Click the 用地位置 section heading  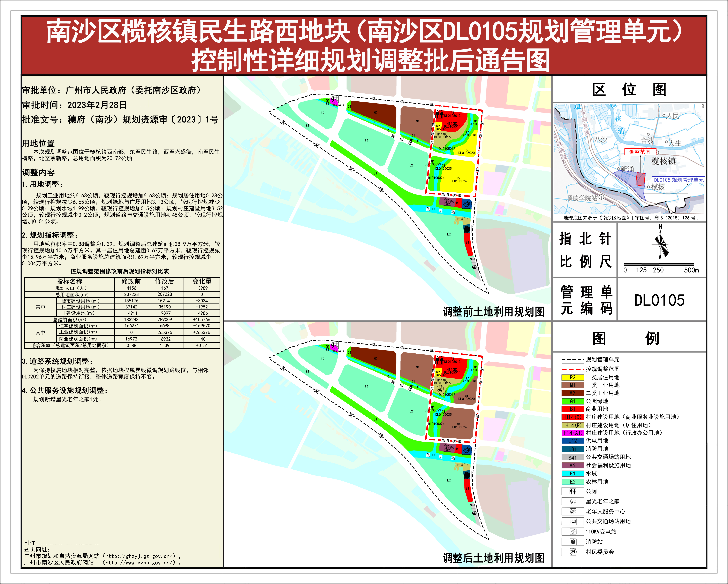click(38, 143)
